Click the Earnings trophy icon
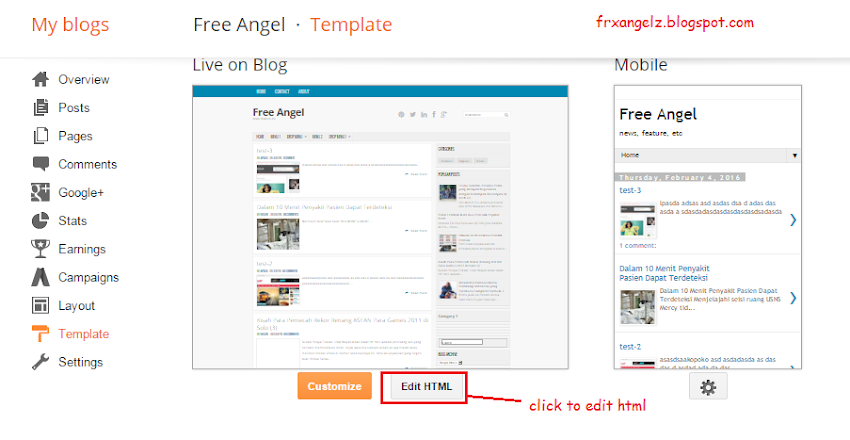The height and width of the screenshot is (440, 850). [x=40, y=249]
